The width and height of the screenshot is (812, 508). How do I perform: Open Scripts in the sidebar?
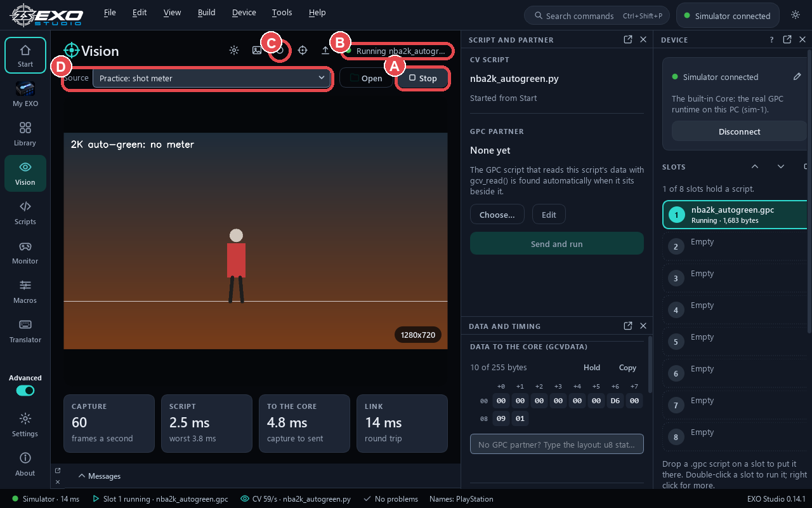click(x=25, y=213)
